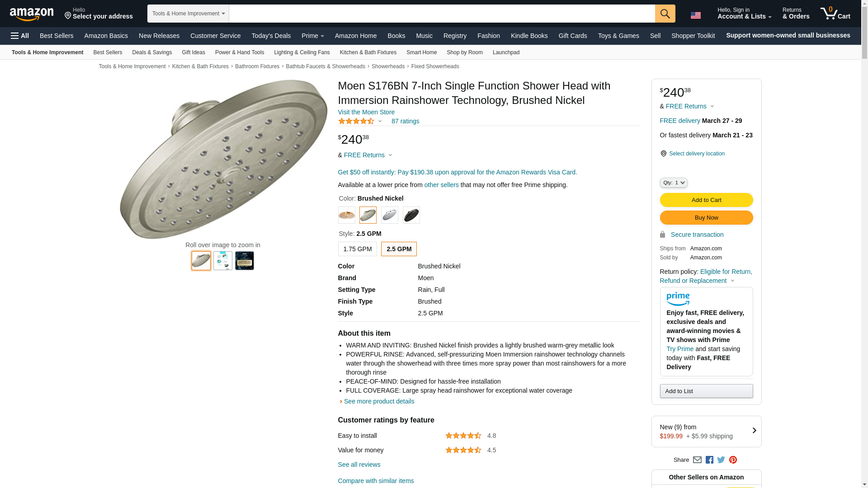Viewport: 868px width, 488px height.
Task: Choose the chrome color swatch
Action: (389, 215)
